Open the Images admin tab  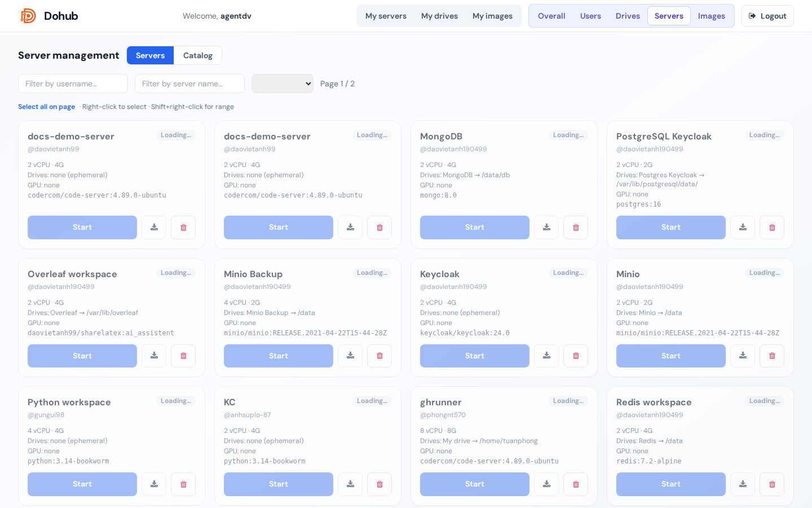712,16
